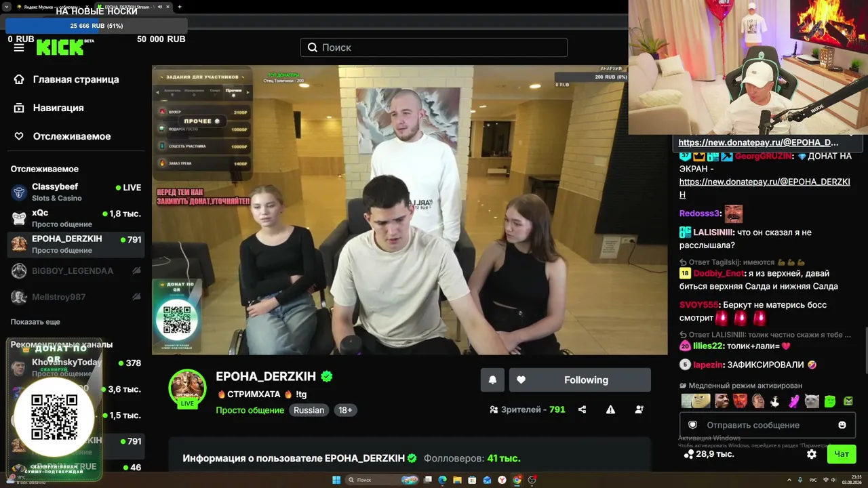Screen dimensions: 868x488
Task: Select the Russian language tag
Action: coord(309,410)
